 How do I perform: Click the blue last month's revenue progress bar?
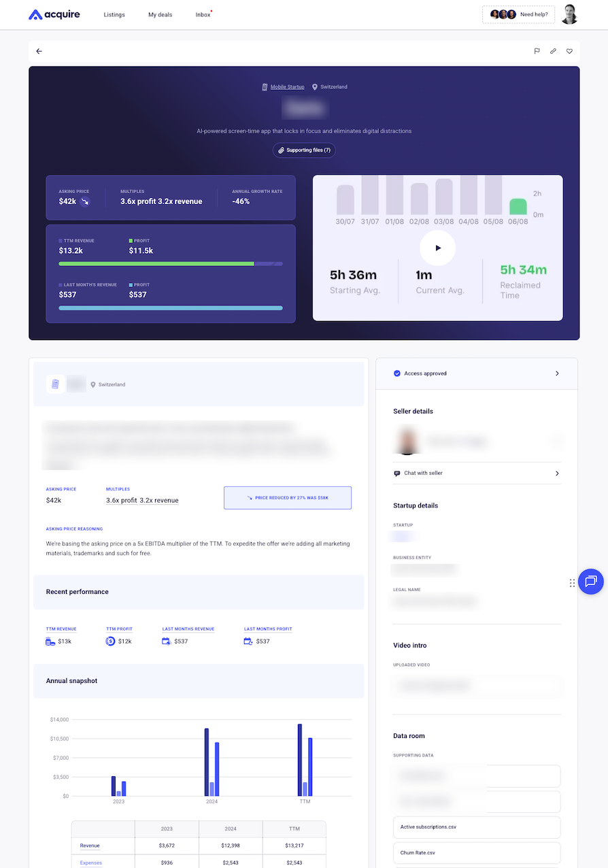[x=171, y=308]
